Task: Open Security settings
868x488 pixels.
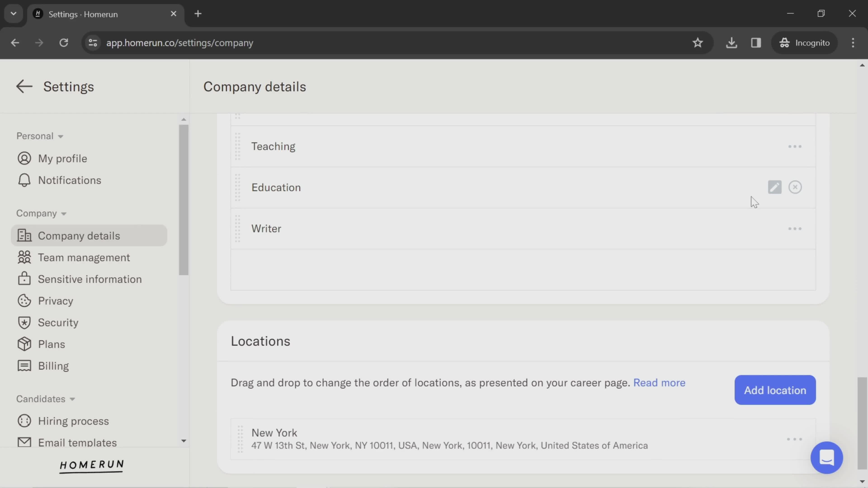Action: tap(58, 323)
